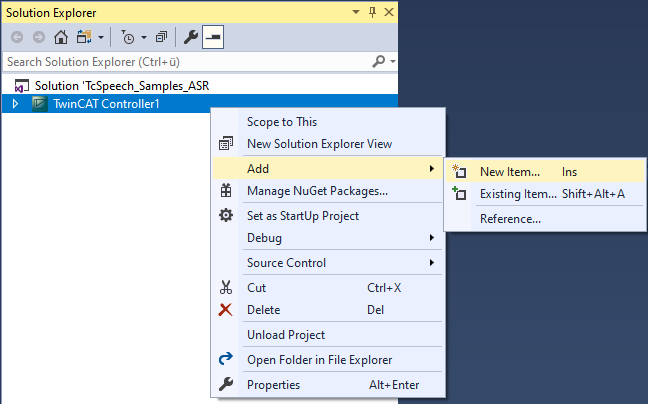Click the Forward navigation arrow in toolbar
This screenshot has height=404, width=648.
pos(39,38)
